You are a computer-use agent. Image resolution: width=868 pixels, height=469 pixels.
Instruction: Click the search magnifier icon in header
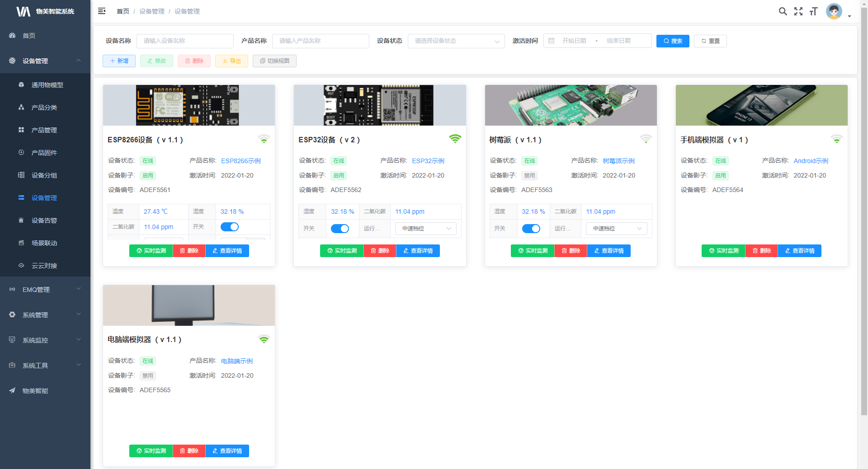click(x=783, y=11)
